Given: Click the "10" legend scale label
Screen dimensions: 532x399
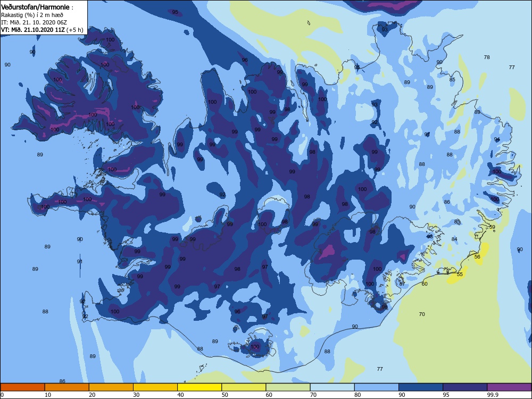Looking at the screenshot, I should (48, 395).
